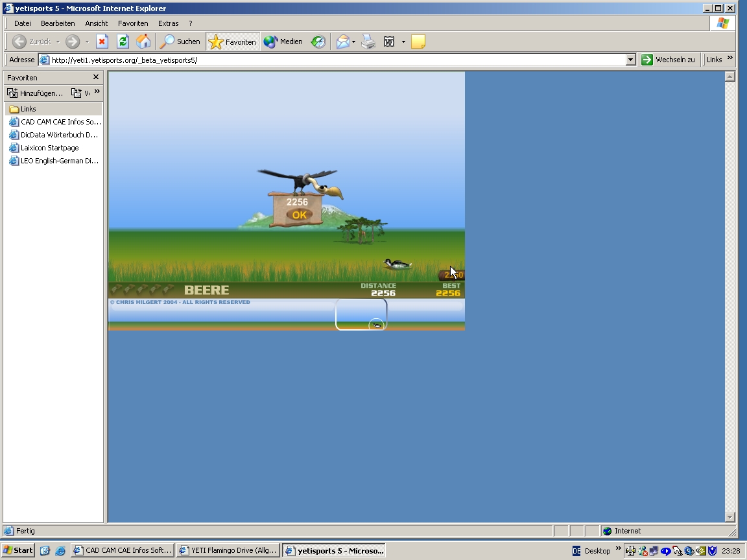Viewport: 747px width, 560px height.
Task: Open the Windows Start menu
Action: 18,550
